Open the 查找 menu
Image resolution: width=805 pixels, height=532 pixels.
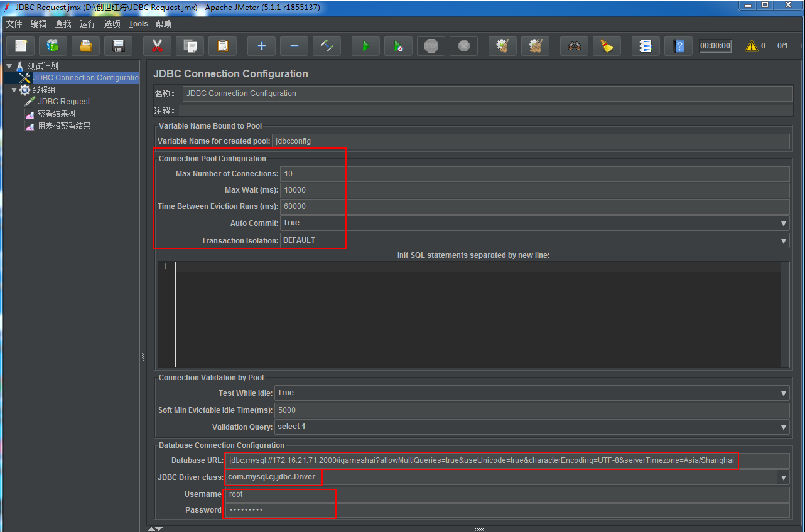(63, 24)
